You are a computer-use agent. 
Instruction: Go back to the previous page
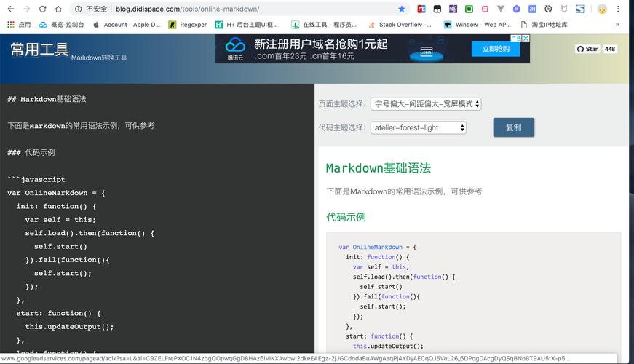[11, 9]
